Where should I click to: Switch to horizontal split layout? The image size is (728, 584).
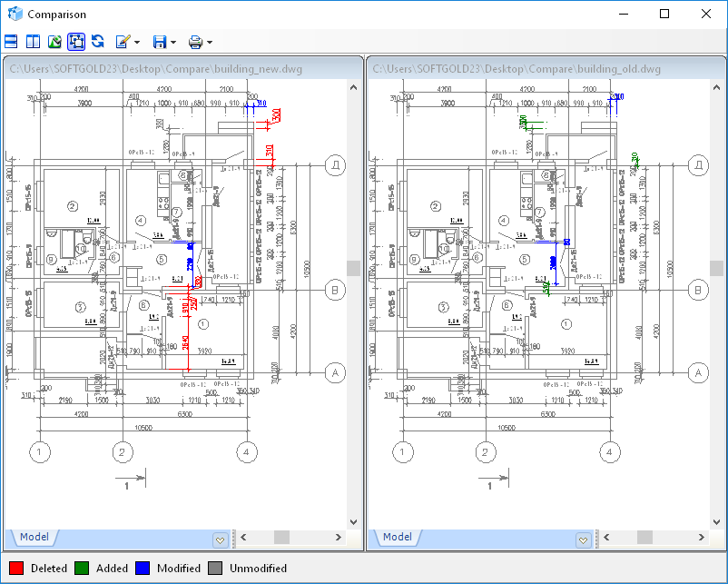click(12, 42)
